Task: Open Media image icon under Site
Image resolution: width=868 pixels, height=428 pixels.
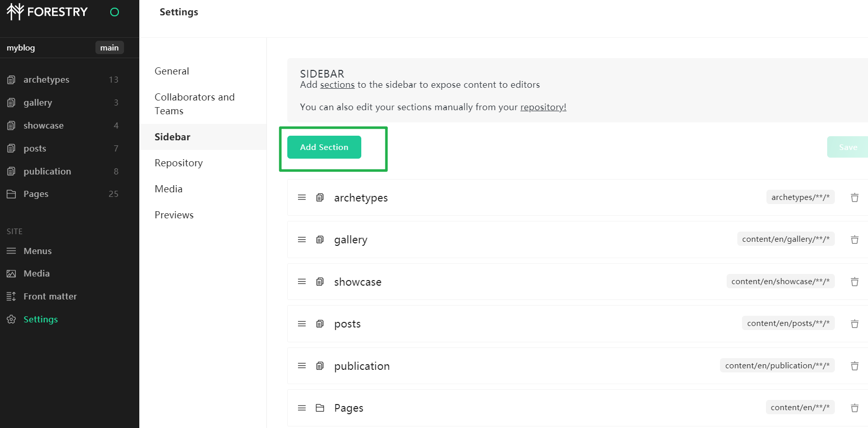Action: pyautogui.click(x=11, y=273)
